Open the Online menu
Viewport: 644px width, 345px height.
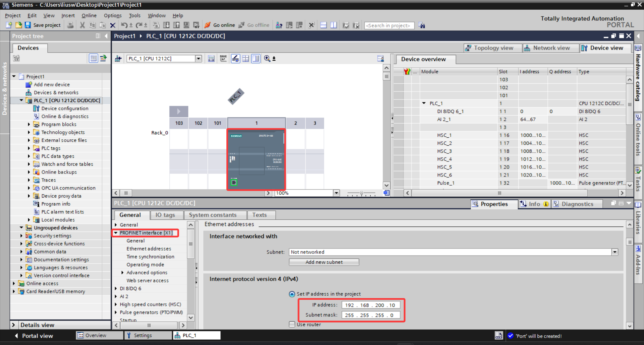(x=89, y=15)
